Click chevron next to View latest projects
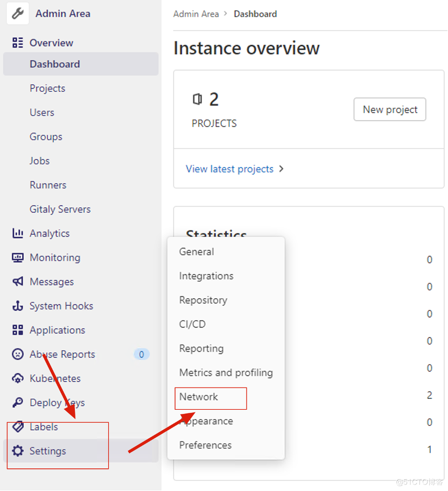This screenshot has height=491, width=448. click(x=281, y=169)
